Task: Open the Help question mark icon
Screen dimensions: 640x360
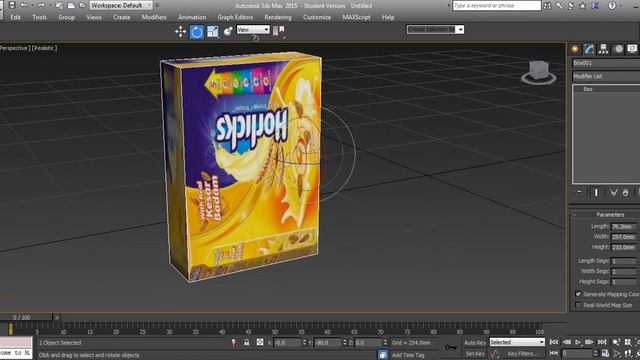Action: coord(612,5)
